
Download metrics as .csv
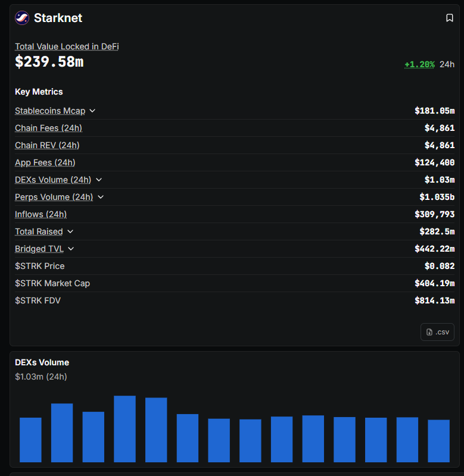[x=437, y=332]
